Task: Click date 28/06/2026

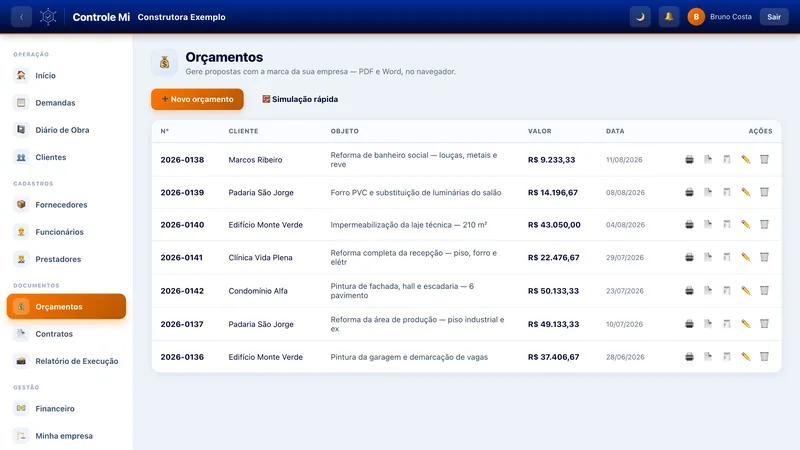Action: (x=624, y=357)
